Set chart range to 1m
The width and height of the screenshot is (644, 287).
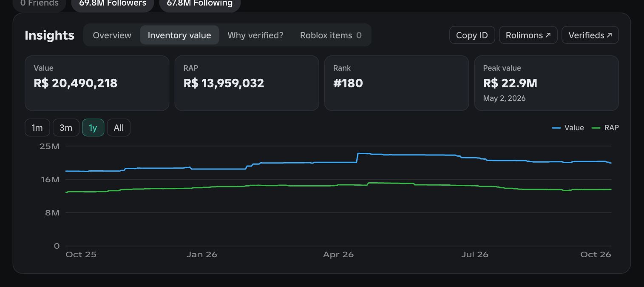pos(37,128)
